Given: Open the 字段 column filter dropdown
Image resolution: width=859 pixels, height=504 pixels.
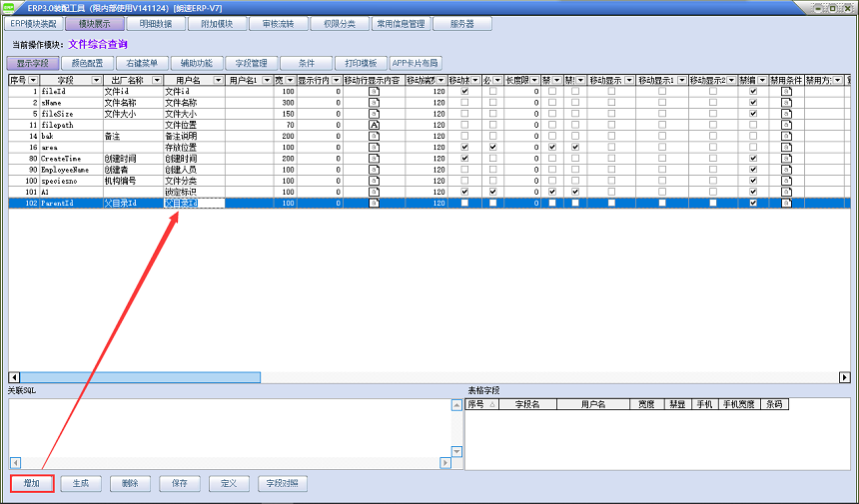Looking at the screenshot, I should coord(96,80).
